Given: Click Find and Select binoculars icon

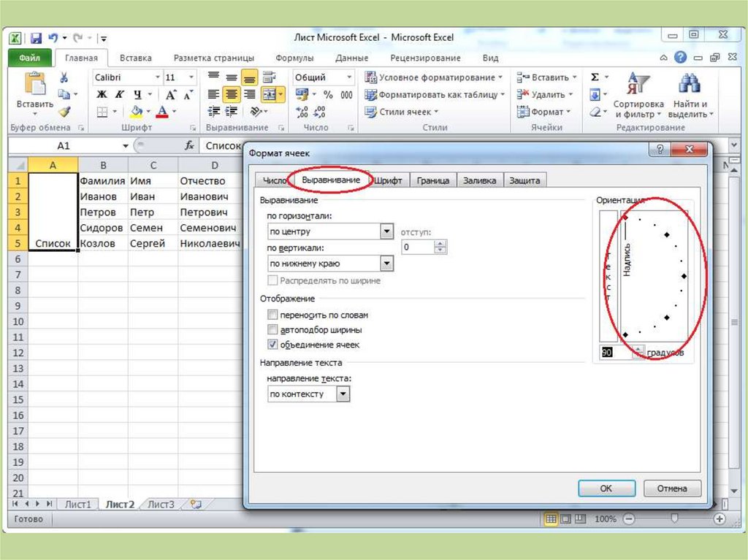Looking at the screenshot, I should (690, 95).
